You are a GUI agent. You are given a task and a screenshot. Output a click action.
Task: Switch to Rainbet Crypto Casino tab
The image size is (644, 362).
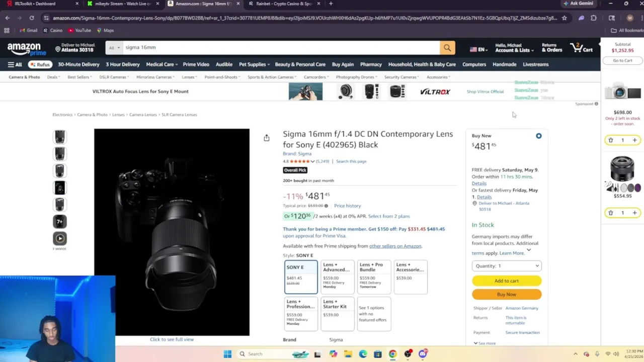point(284,4)
